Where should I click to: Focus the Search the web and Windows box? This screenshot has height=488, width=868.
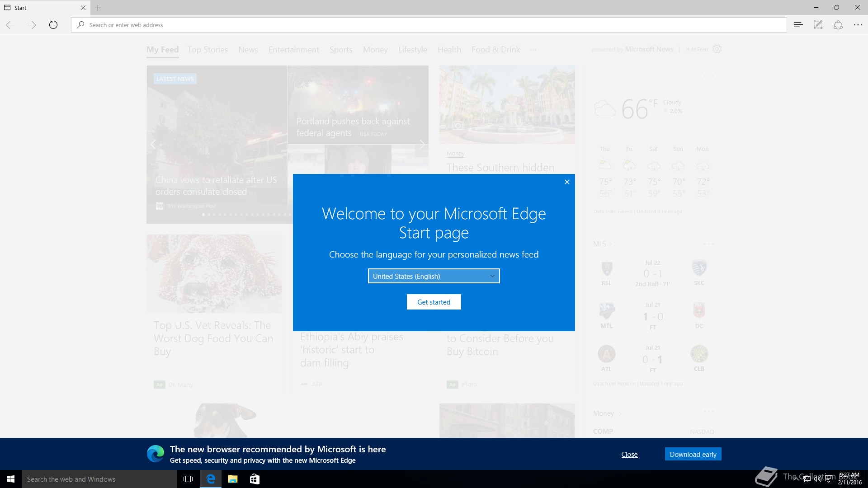click(x=99, y=479)
